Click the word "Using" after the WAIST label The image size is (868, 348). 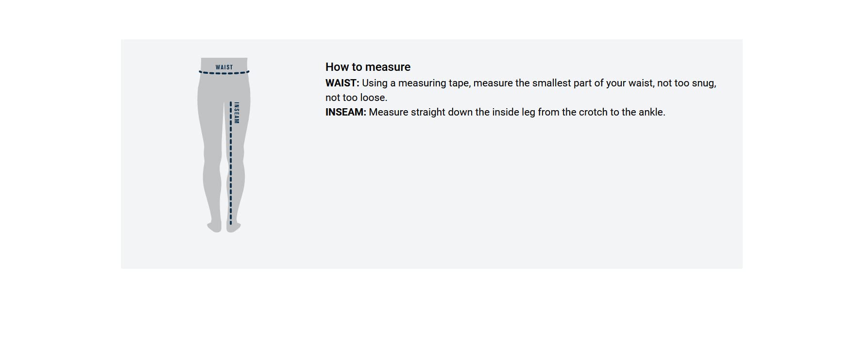point(374,83)
